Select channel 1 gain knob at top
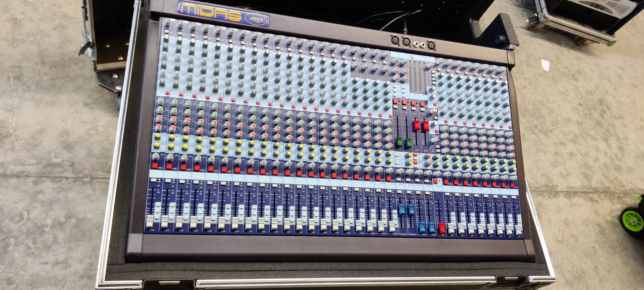644x290 pixels. 168,22
